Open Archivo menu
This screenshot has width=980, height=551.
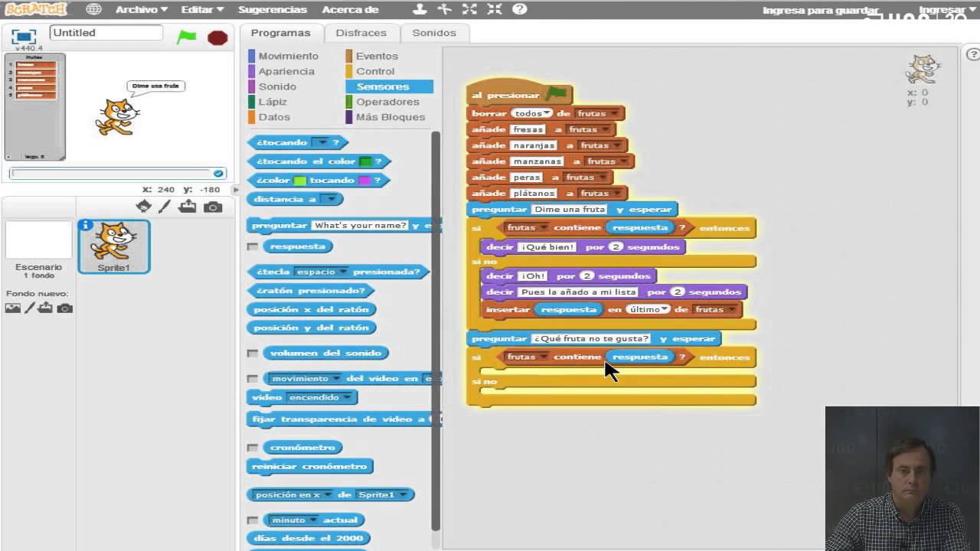tap(141, 9)
